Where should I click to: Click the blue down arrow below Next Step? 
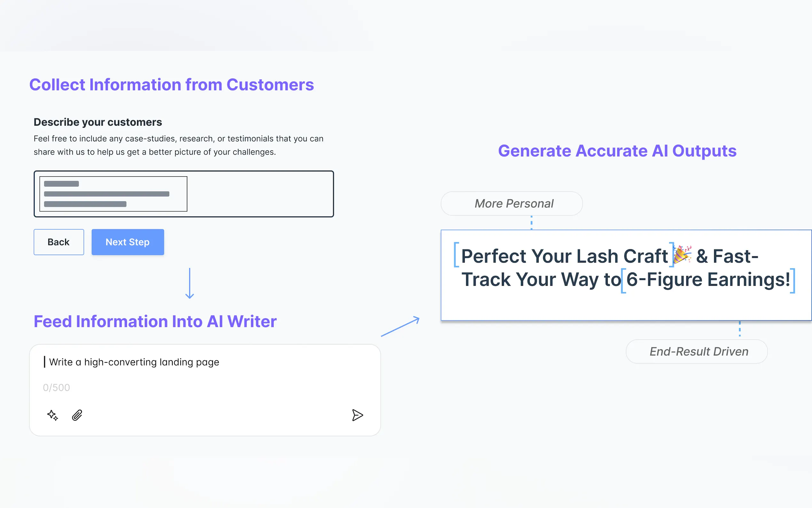[x=190, y=283]
